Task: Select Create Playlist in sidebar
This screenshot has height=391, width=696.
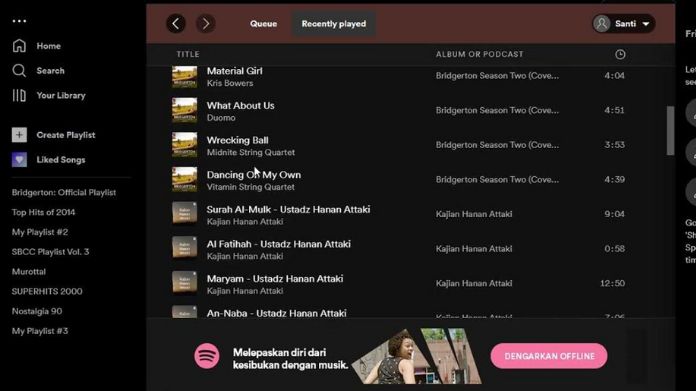Action: (x=66, y=135)
